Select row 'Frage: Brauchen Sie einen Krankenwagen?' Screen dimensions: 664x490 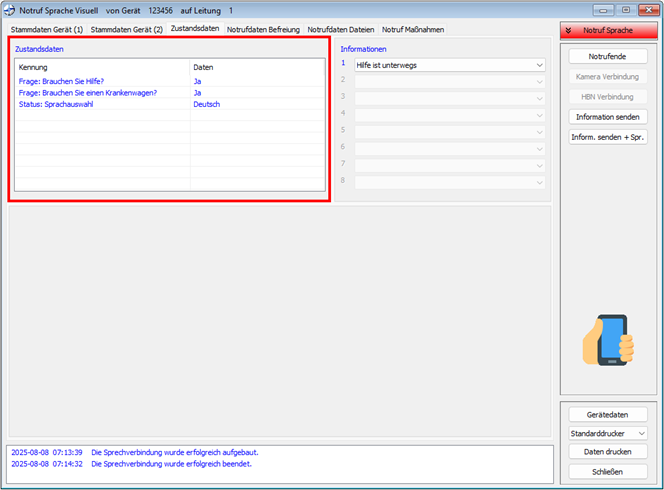(100, 92)
